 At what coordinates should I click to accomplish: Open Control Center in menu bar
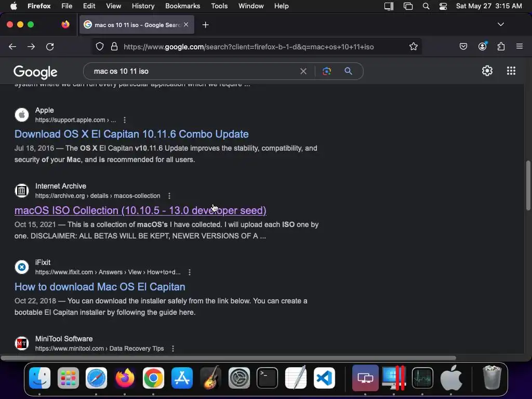point(443,6)
